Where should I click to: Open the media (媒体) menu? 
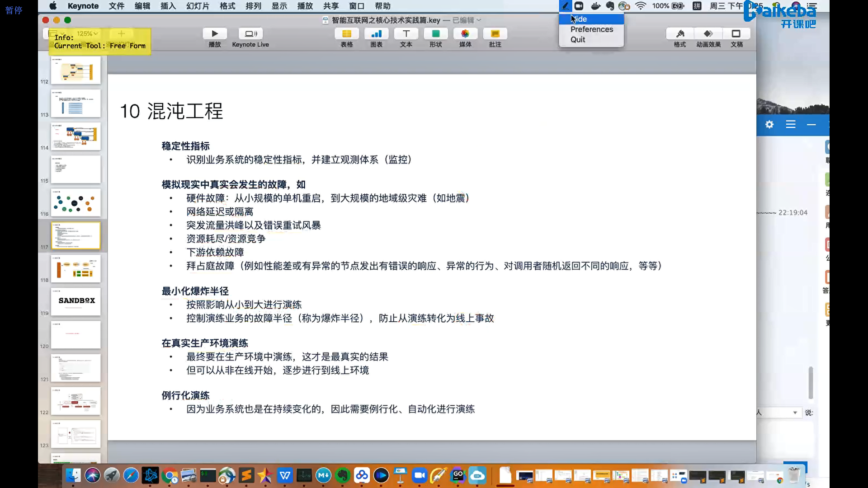(465, 34)
